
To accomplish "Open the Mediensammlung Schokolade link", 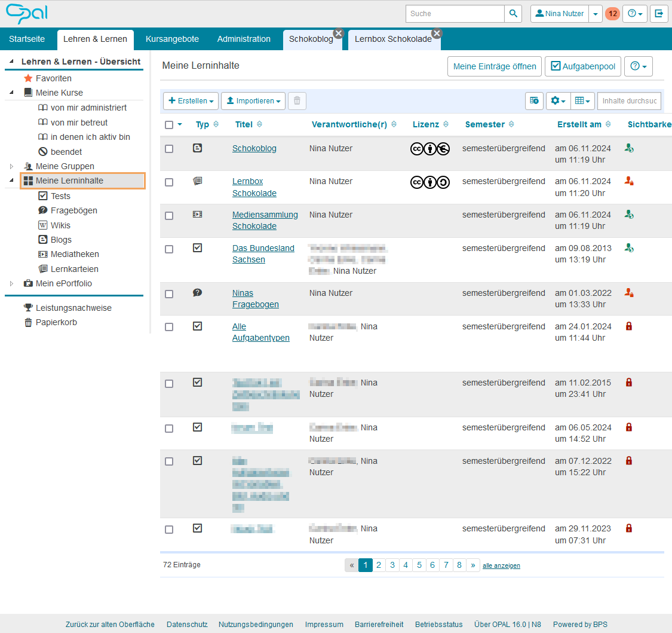I will 265,221.
